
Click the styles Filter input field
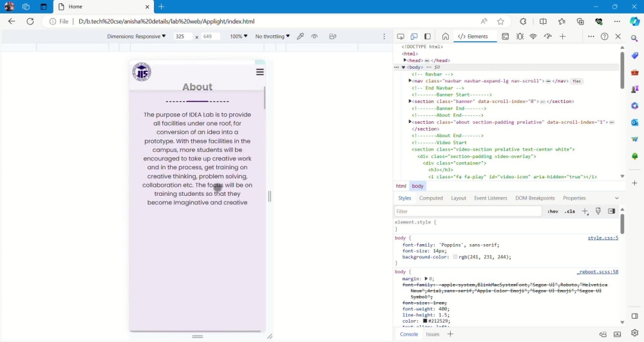pyautogui.click(x=468, y=211)
